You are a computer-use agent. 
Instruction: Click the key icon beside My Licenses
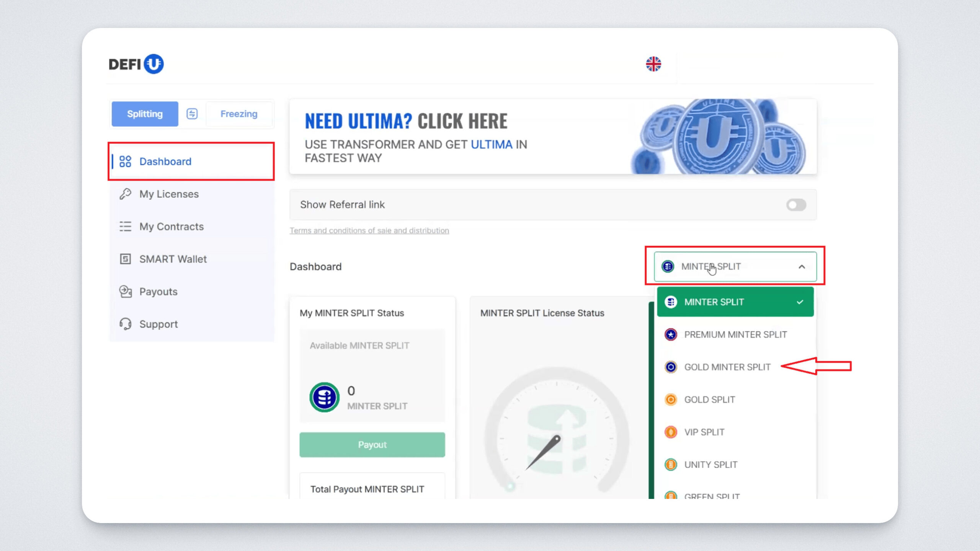(x=125, y=194)
